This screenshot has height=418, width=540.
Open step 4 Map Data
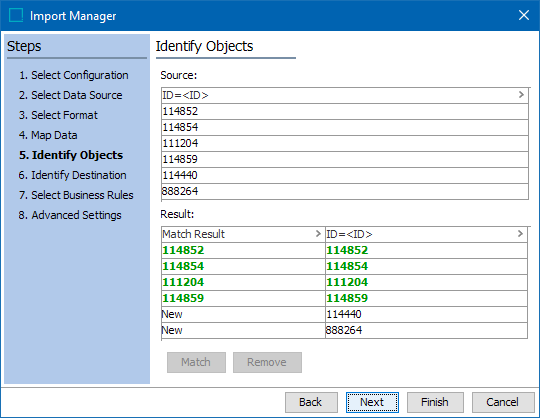click(x=48, y=135)
